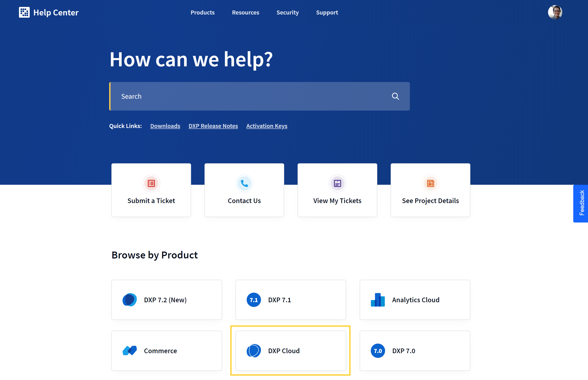Open the Resources menu item
This screenshot has height=380, width=588.
point(246,12)
